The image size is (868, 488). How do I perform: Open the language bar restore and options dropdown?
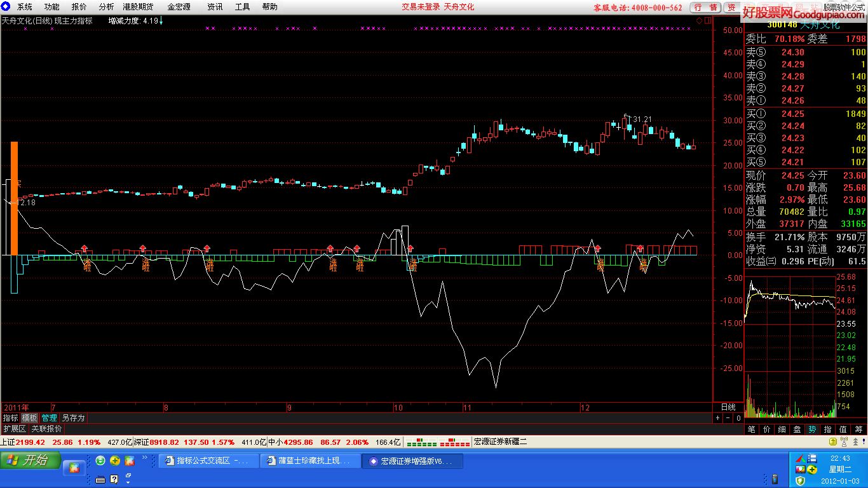pyautogui.click(x=128, y=478)
